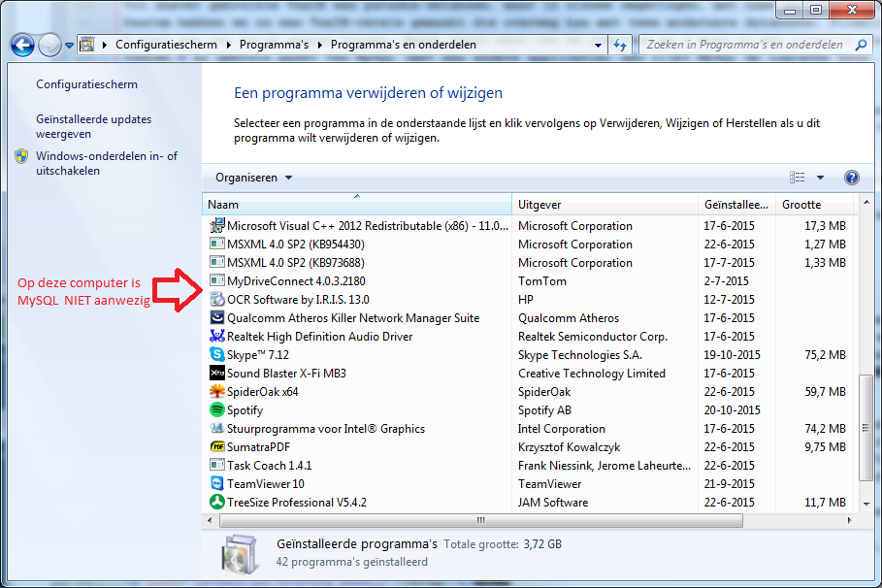
Task: Open help with the question mark icon
Action: pos(852,178)
